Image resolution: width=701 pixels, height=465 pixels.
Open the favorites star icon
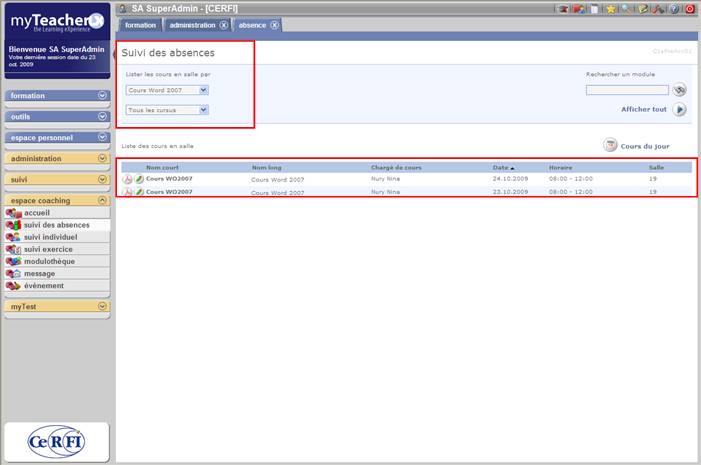click(610, 9)
